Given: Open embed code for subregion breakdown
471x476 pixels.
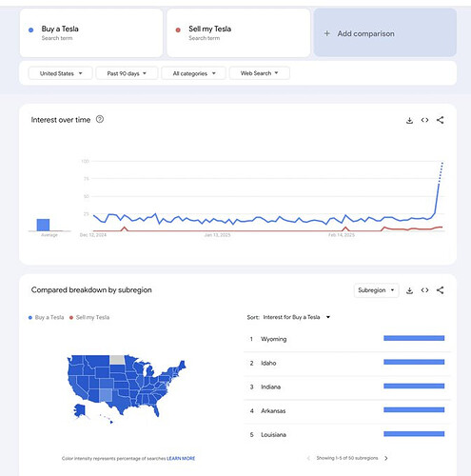Looking at the screenshot, I should tap(424, 290).
